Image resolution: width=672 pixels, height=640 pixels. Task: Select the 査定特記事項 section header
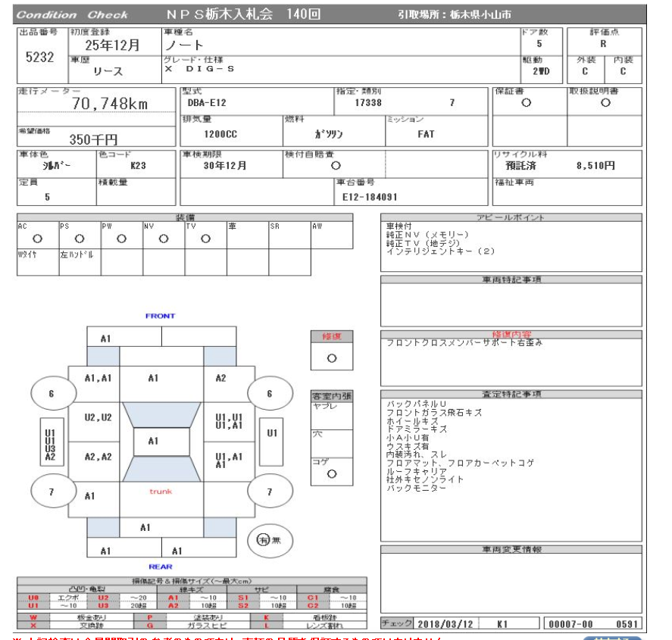point(511,395)
